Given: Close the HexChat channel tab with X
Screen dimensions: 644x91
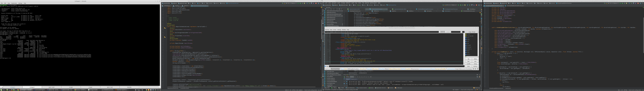Looking at the screenshot, I should pos(478,69).
